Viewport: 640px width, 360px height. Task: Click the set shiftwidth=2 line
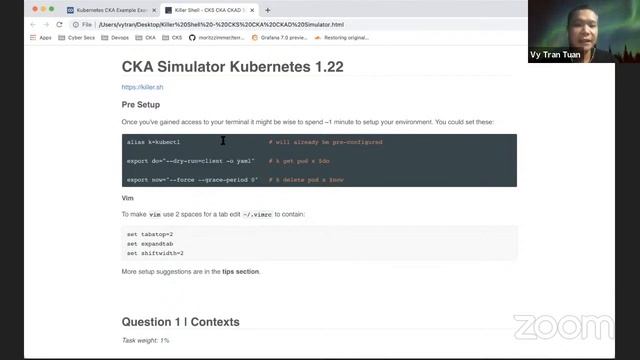pos(155,253)
